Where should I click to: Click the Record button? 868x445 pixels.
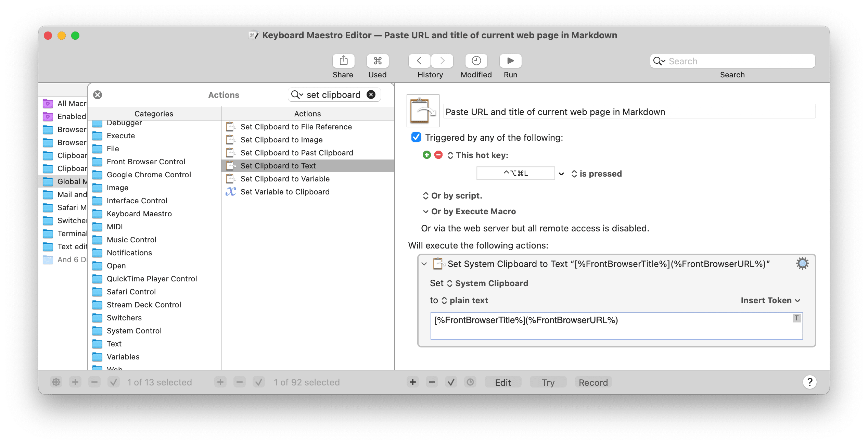point(593,382)
